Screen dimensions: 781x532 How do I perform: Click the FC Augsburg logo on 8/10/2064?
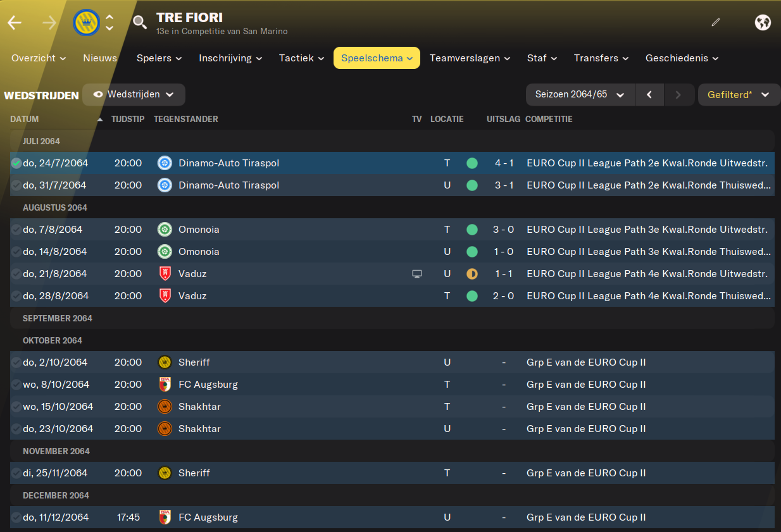[165, 385]
